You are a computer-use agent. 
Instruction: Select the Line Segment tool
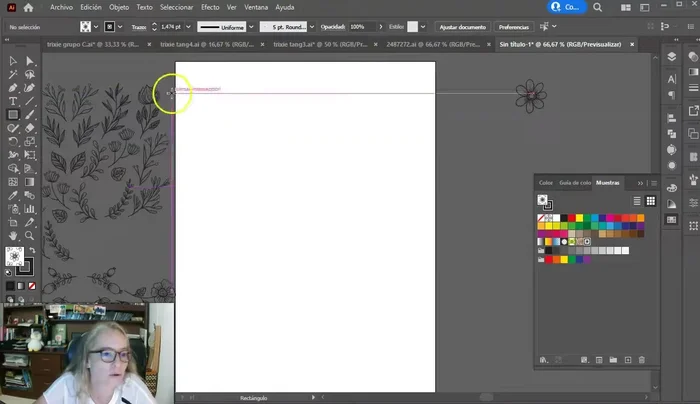coord(29,101)
